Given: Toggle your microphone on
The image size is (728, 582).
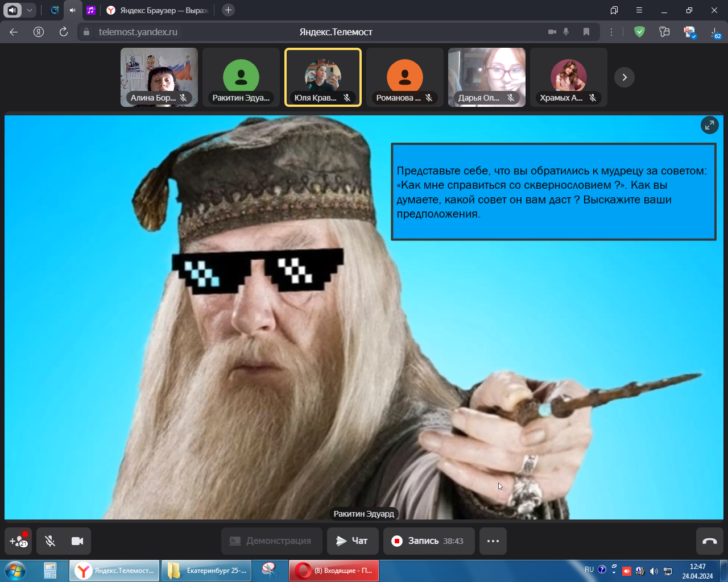Looking at the screenshot, I should point(50,541).
